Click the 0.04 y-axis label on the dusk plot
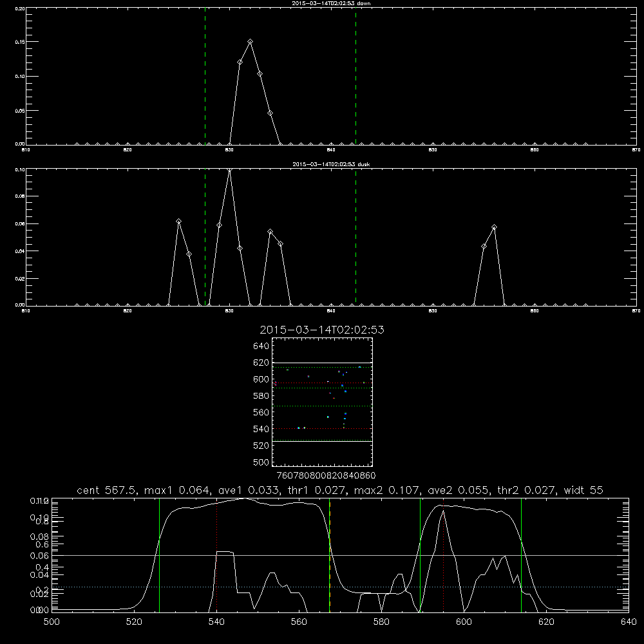This screenshot has height=644, width=644. 20,251
